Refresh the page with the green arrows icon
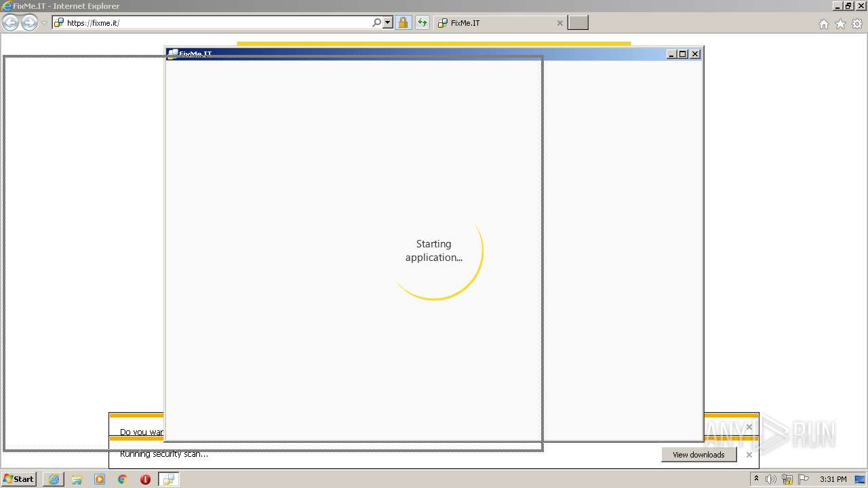This screenshot has height=488, width=868. tap(422, 22)
